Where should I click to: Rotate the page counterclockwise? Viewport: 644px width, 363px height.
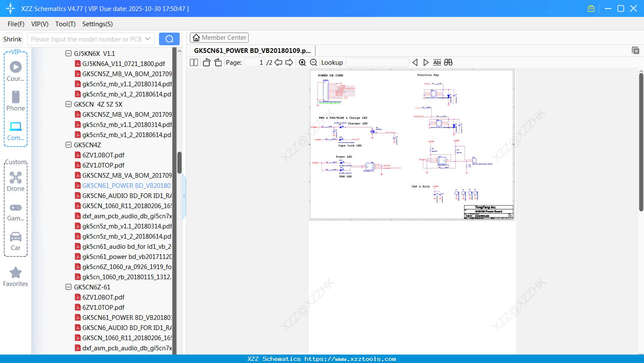pos(206,63)
